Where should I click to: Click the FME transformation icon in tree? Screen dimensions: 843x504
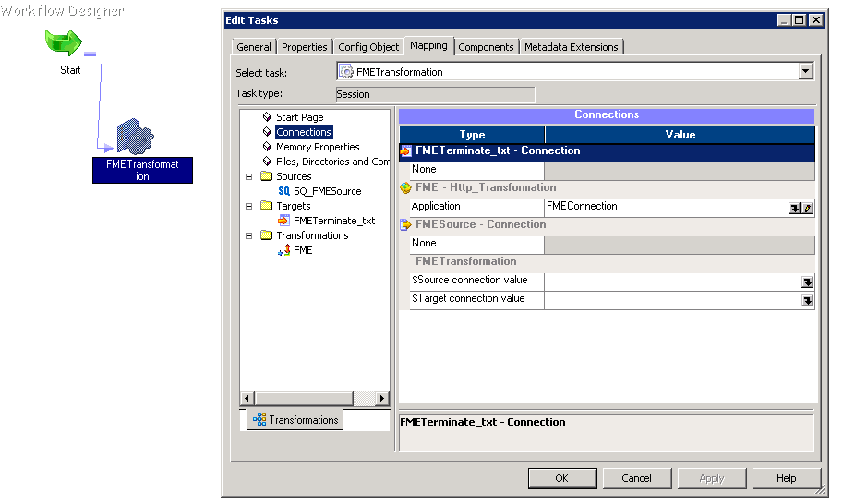click(x=283, y=250)
